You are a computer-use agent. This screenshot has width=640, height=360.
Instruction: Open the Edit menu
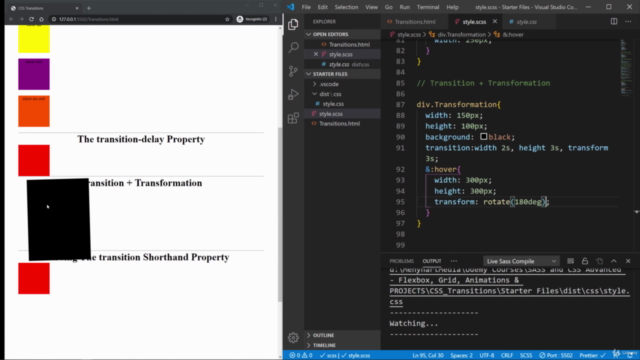pyautogui.click(x=322, y=7)
